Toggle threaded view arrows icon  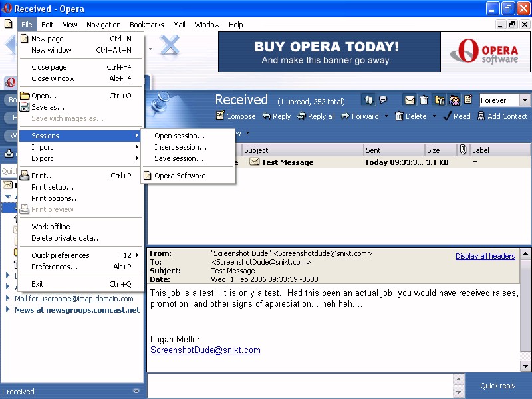[x=368, y=100]
